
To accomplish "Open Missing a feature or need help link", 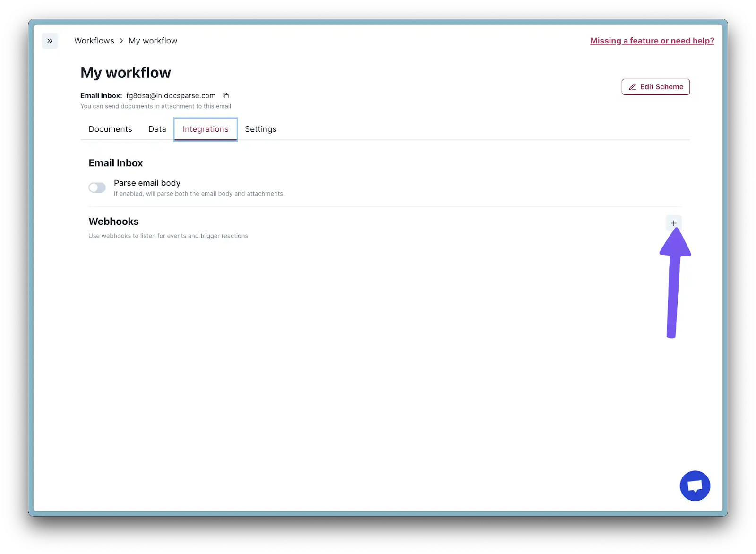I will (652, 41).
